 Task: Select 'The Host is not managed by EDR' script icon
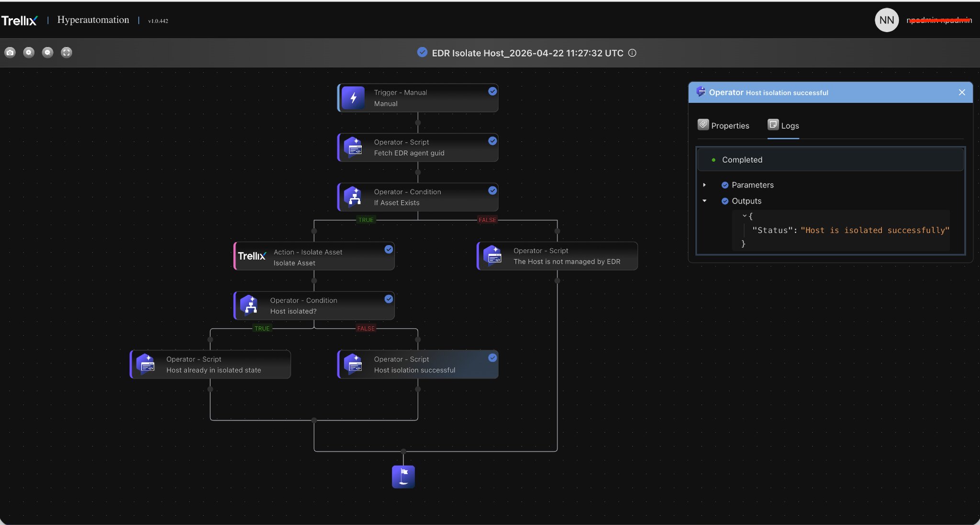click(492, 256)
